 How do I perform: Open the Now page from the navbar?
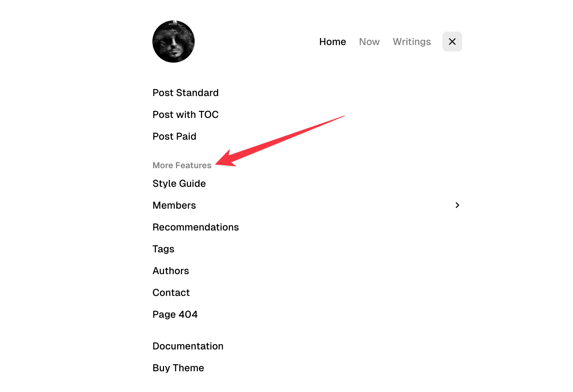coord(369,41)
